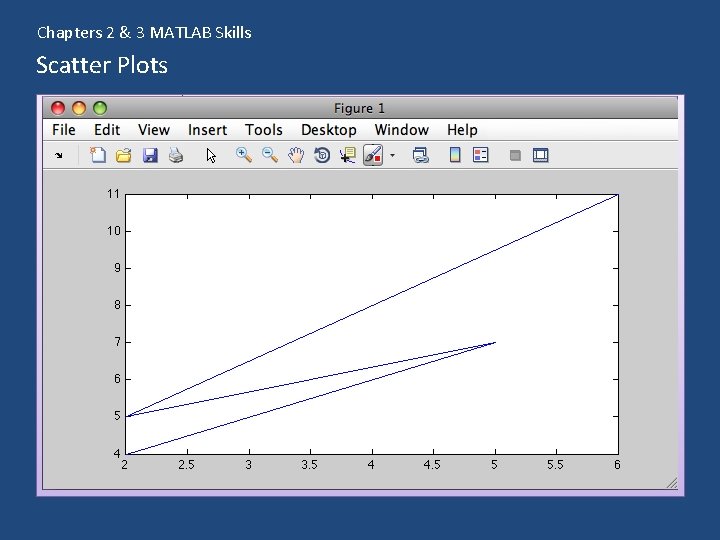Open the Desktop menu
720x540 pixels.
click(x=329, y=130)
